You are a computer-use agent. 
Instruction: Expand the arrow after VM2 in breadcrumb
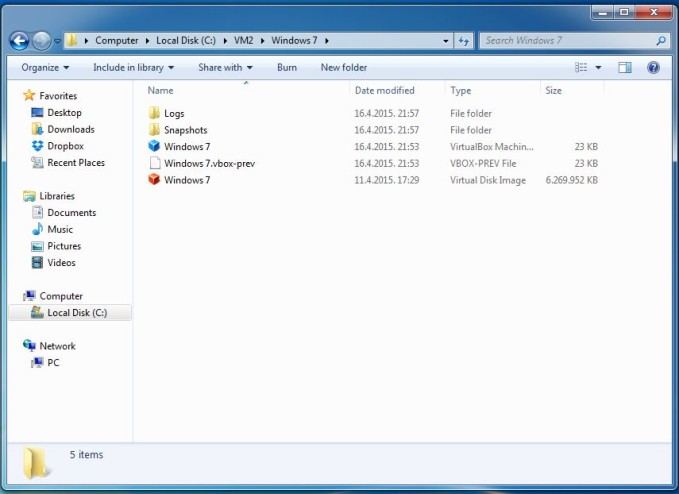coord(262,41)
